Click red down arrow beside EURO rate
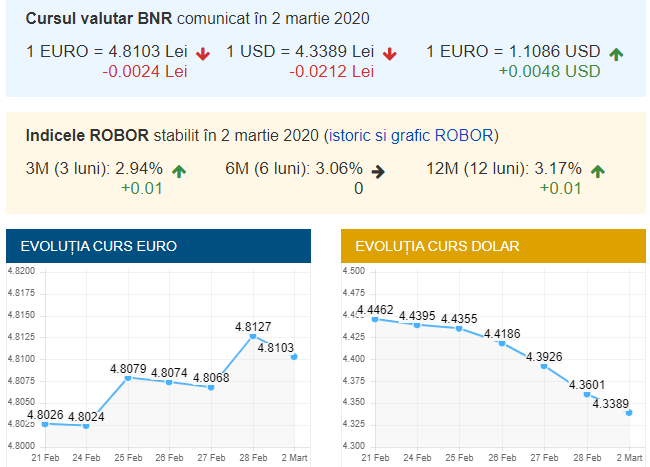This screenshot has height=467, width=650. point(204,53)
